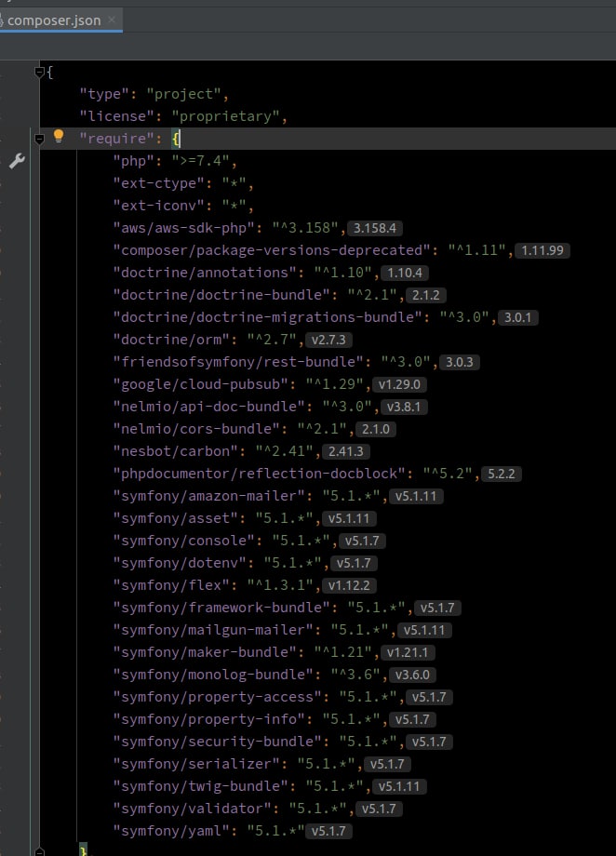Click the v1.21.1 maker-bundle version badge
Screen dimensions: 616x856
click(x=408, y=653)
